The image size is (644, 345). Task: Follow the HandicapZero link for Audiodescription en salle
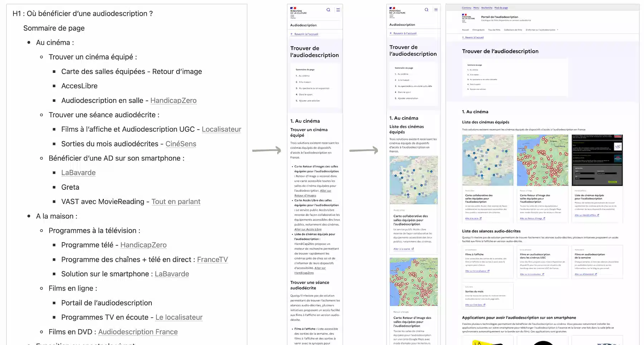pos(173,101)
